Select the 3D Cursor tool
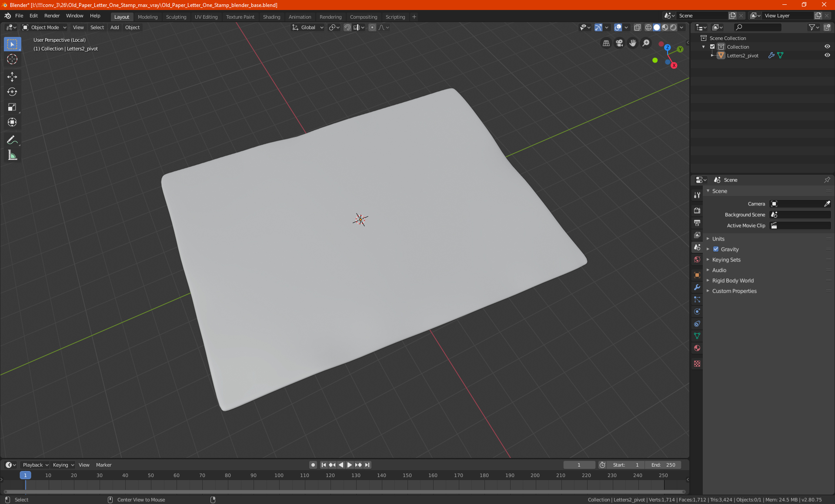The height and width of the screenshot is (504, 835). click(12, 59)
